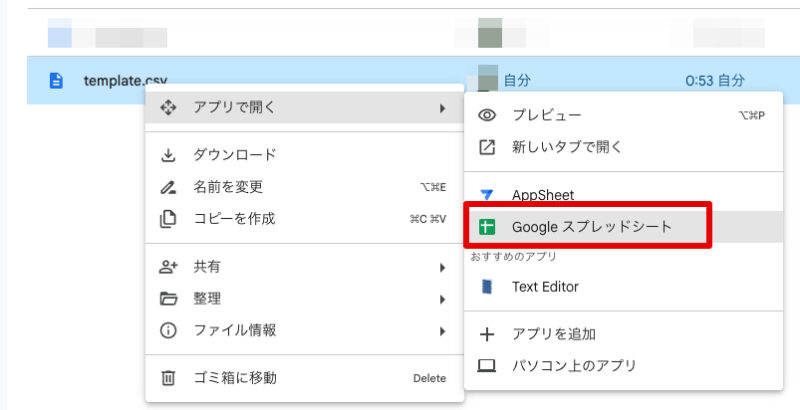Image resolution: width=800 pixels, height=410 pixels.
Task: Open the file with AppSheet
Action: [x=623, y=195]
